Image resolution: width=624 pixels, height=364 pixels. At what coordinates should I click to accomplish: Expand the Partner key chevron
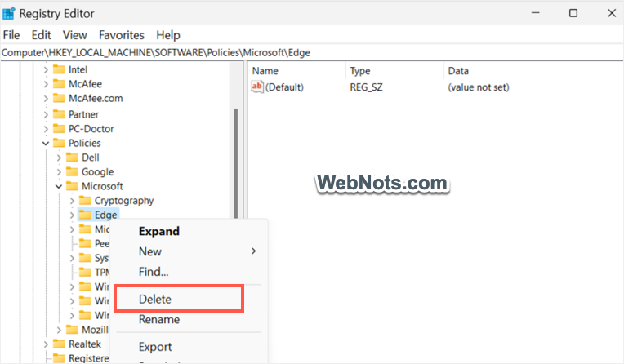click(46, 115)
